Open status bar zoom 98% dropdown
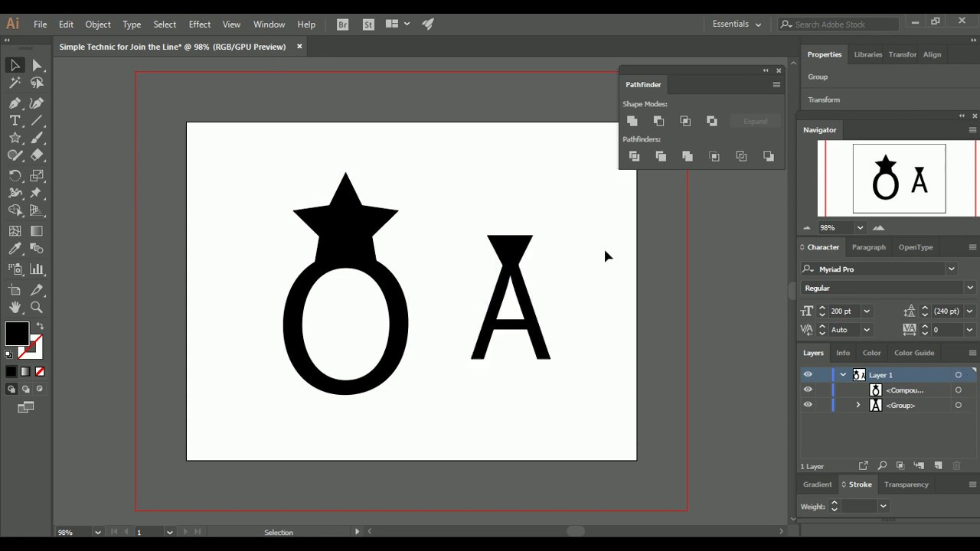Viewport: 980px width, 551px height. pos(97,533)
